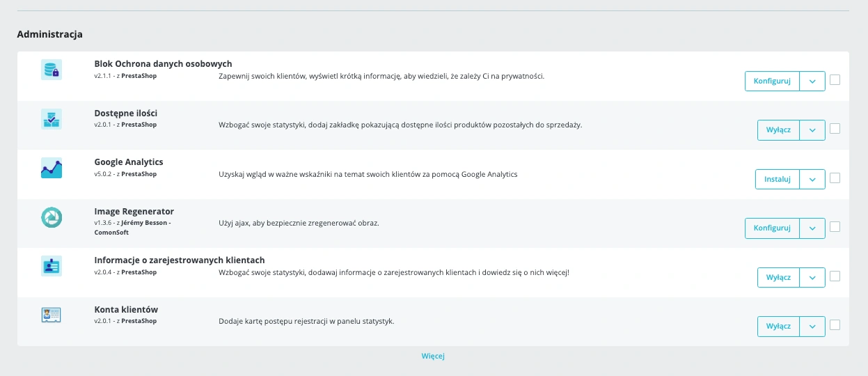This screenshot has width=868, height=376.
Task: Open the Google Analytics Instaluj dropdown arrow
Action: (x=812, y=179)
